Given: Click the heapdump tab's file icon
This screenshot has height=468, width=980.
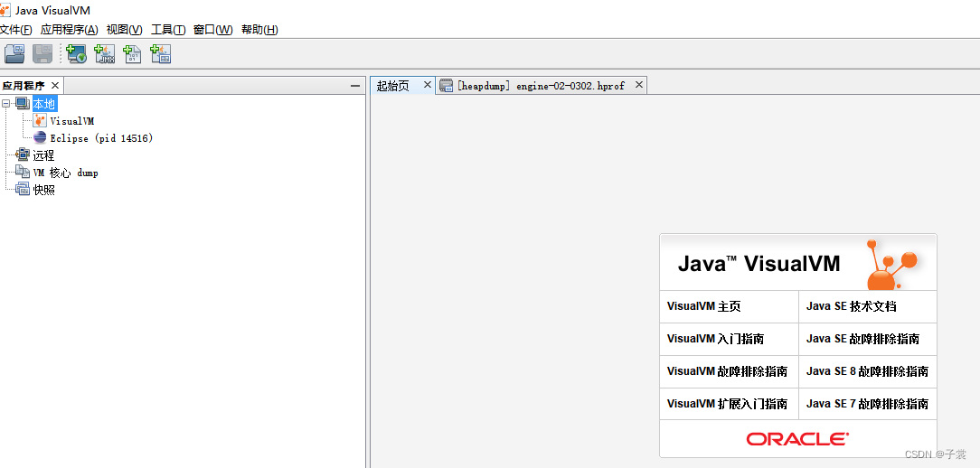Looking at the screenshot, I should [446, 86].
